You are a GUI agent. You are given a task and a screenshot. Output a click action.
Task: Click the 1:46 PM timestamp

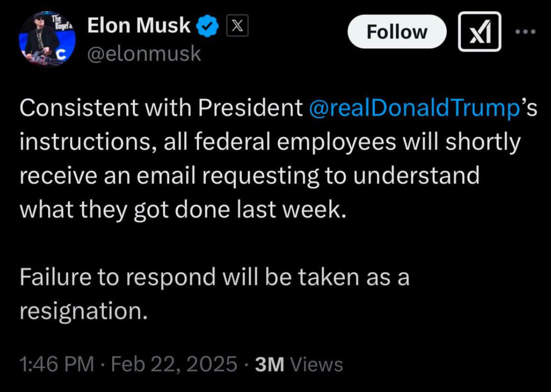click(57, 364)
